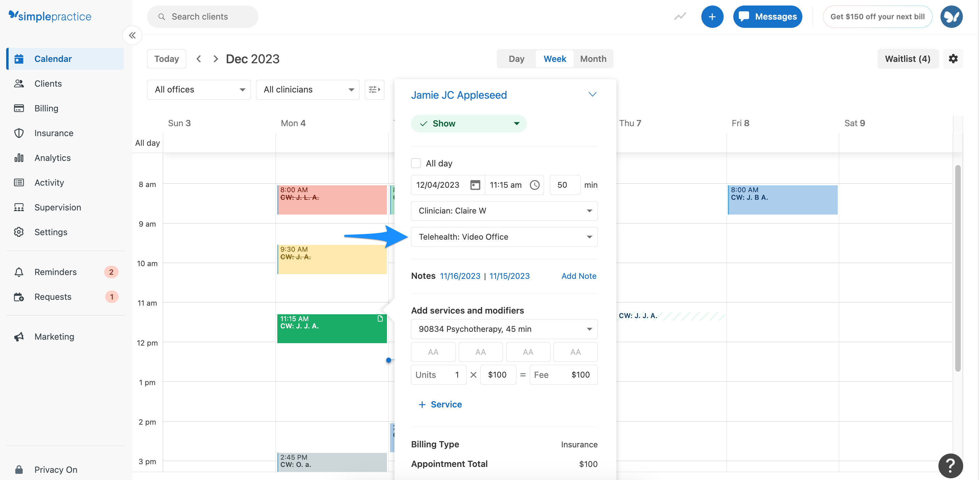Toggle Privacy On at the bottom left
This screenshot has height=480, width=980.
click(55, 469)
